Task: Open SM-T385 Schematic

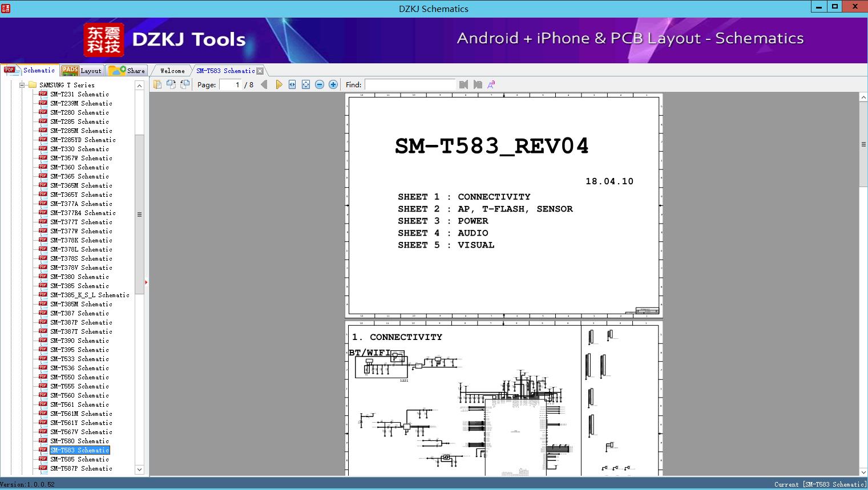Action: pyautogui.click(x=79, y=286)
